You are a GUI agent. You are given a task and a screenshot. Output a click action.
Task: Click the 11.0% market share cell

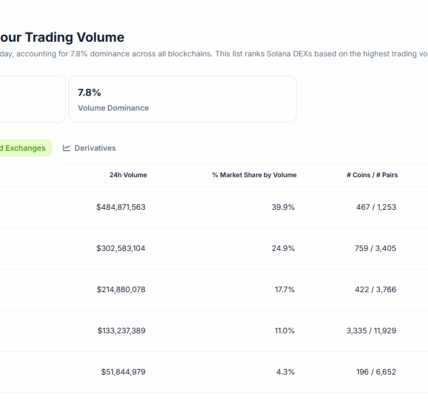[x=285, y=331]
